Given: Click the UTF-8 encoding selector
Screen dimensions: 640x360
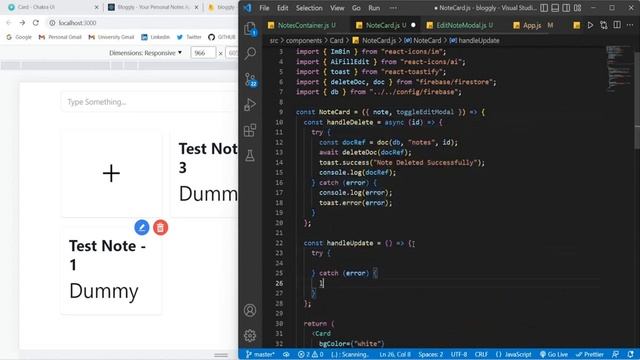Looking at the screenshot, I should 459,354.
